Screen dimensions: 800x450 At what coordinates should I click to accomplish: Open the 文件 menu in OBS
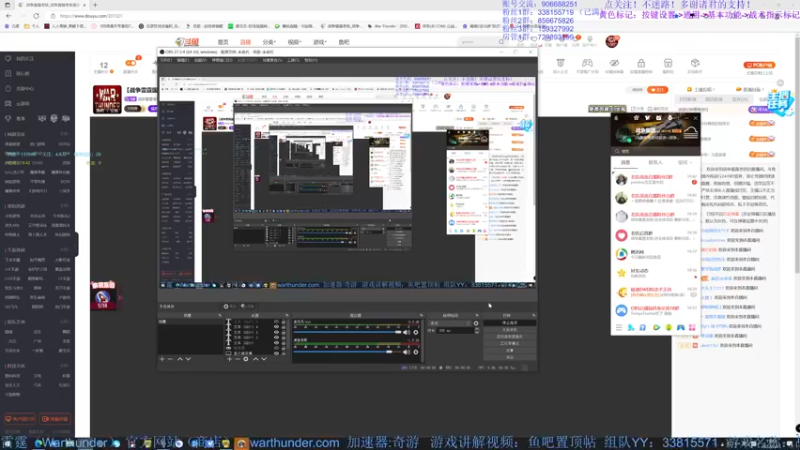point(166,60)
